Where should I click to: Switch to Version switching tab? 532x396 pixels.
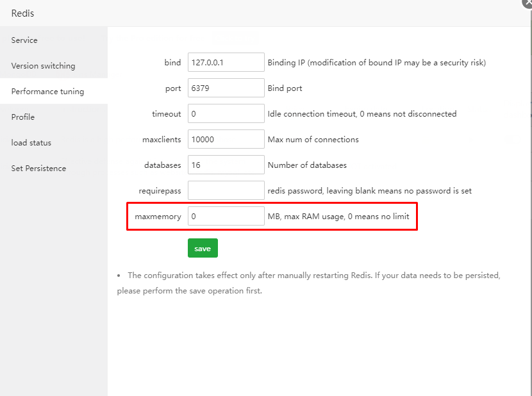coord(43,66)
